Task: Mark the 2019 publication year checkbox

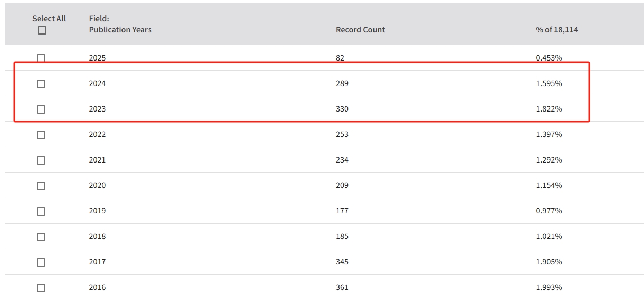Action: 41,211
